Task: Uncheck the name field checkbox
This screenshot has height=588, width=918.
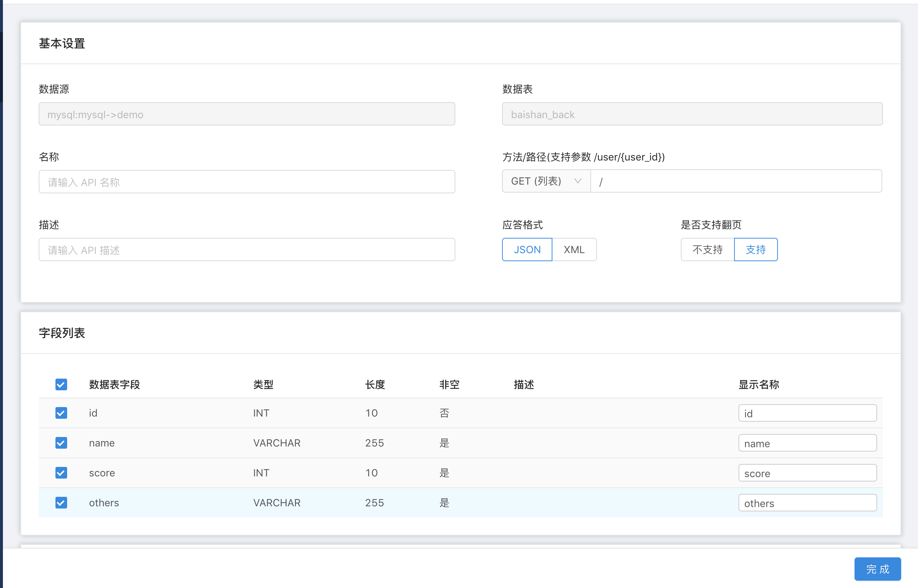Action: (x=61, y=443)
